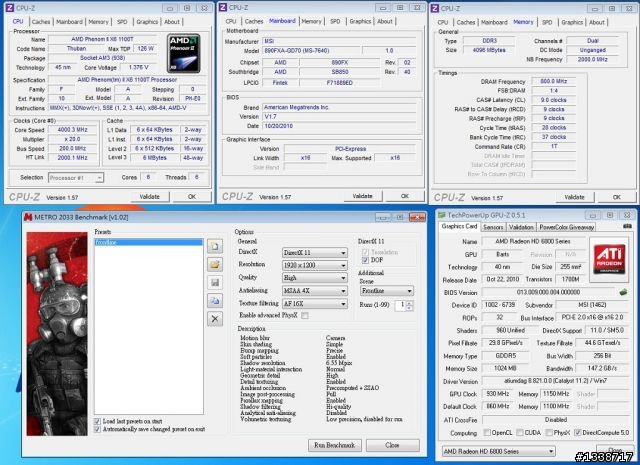Click Name field AMD Phenom II X6 1100T
This screenshot has height=465, width=640.
pyautogui.click(x=102, y=39)
